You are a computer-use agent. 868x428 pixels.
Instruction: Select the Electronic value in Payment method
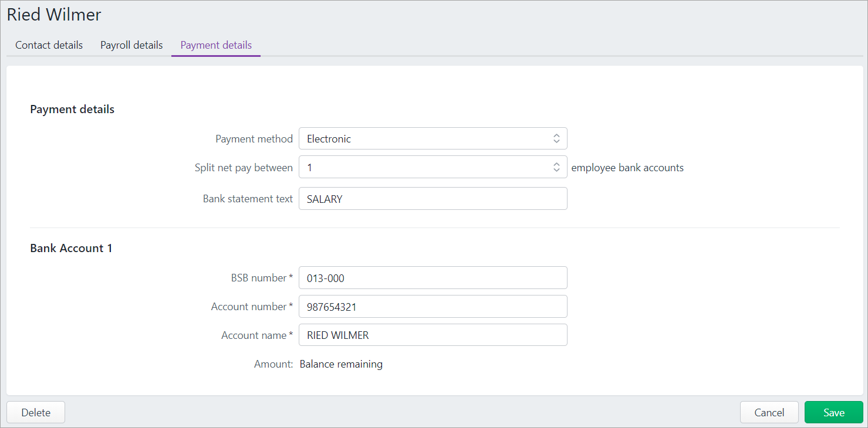(x=329, y=138)
